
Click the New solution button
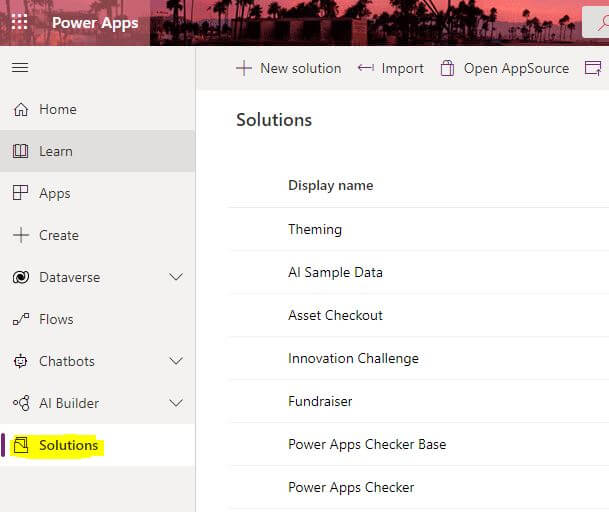pyautogui.click(x=289, y=68)
